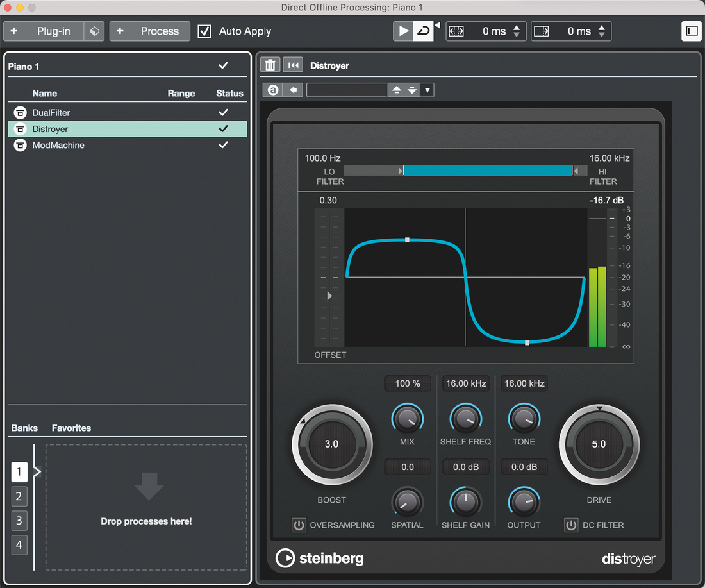The height and width of the screenshot is (588, 705).
Task: Toggle the A/B setting button
Action: (x=273, y=90)
